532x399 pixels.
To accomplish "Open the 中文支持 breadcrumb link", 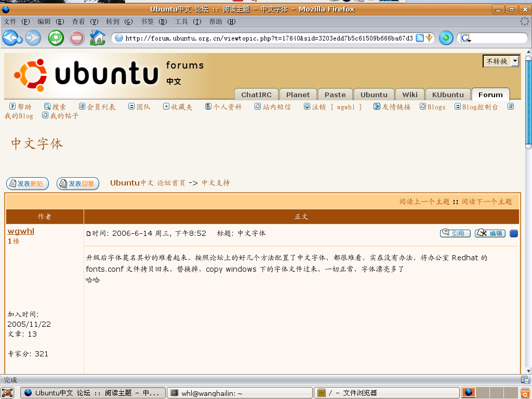I will click(216, 183).
